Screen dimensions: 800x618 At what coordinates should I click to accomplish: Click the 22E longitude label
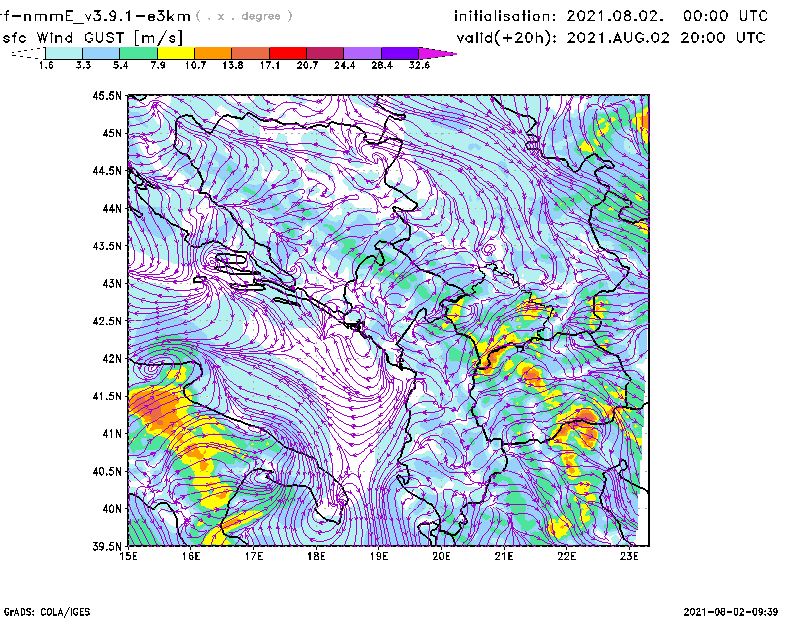[566, 556]
